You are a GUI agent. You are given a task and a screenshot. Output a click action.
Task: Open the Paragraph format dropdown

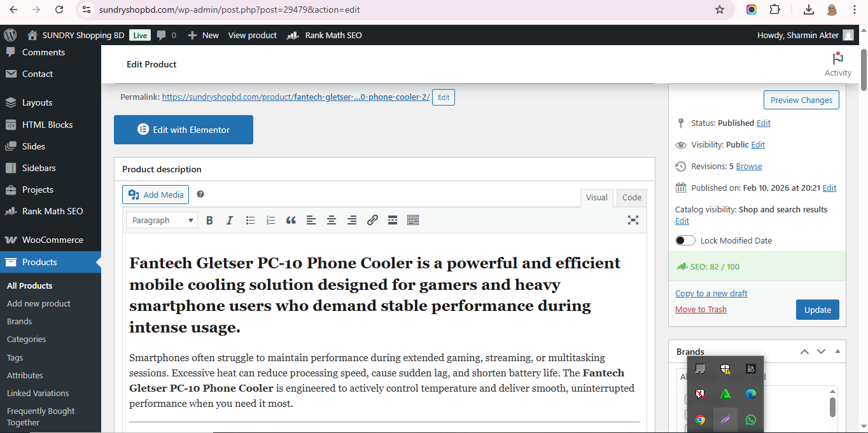pos(162,220)
